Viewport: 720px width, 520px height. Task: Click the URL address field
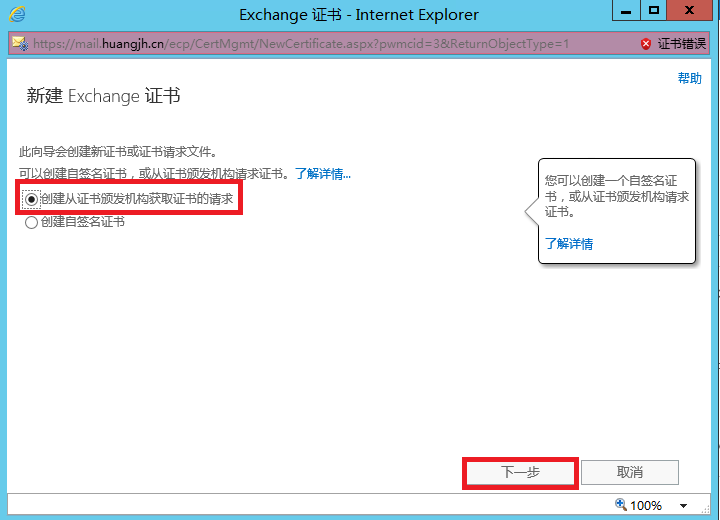click(301, 44)
